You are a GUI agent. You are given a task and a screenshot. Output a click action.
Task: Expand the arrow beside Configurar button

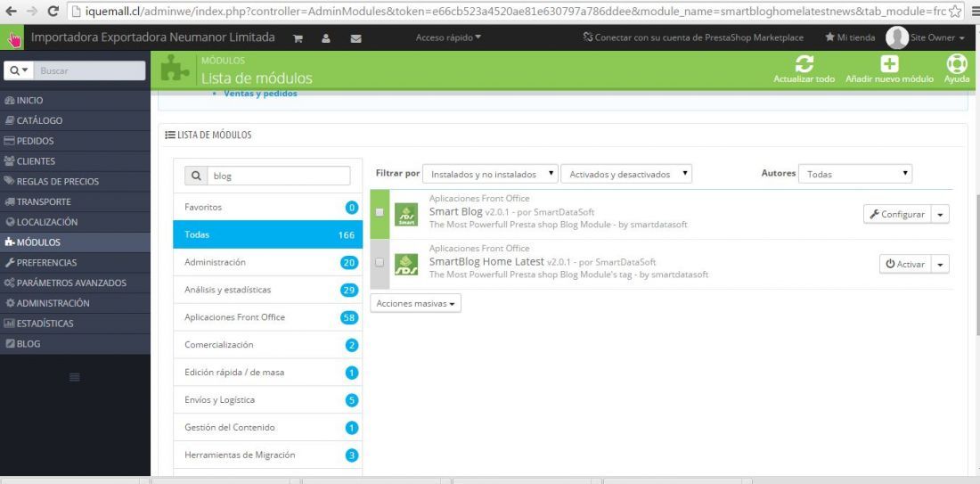point(940,214)
